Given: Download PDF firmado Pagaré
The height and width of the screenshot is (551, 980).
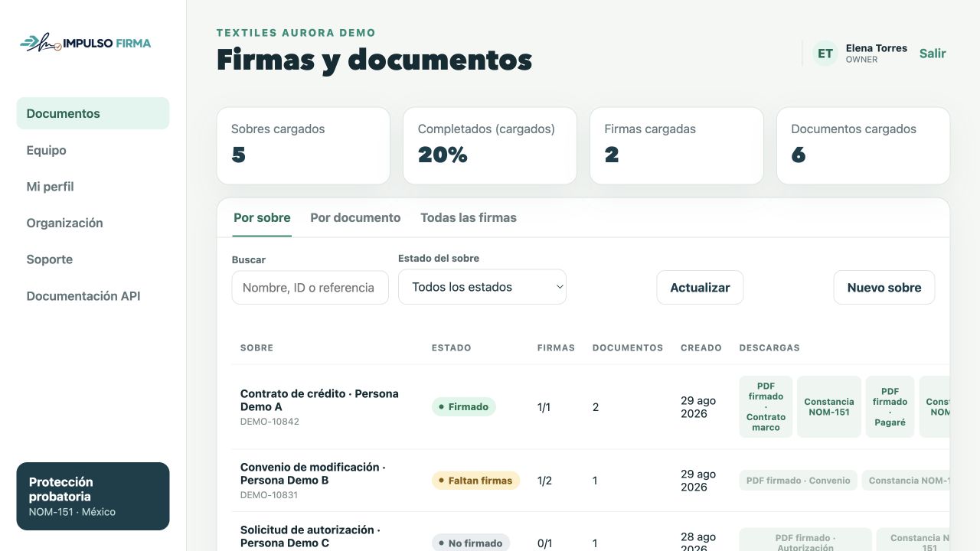Looking at the screenshot, I should [890, 407].
